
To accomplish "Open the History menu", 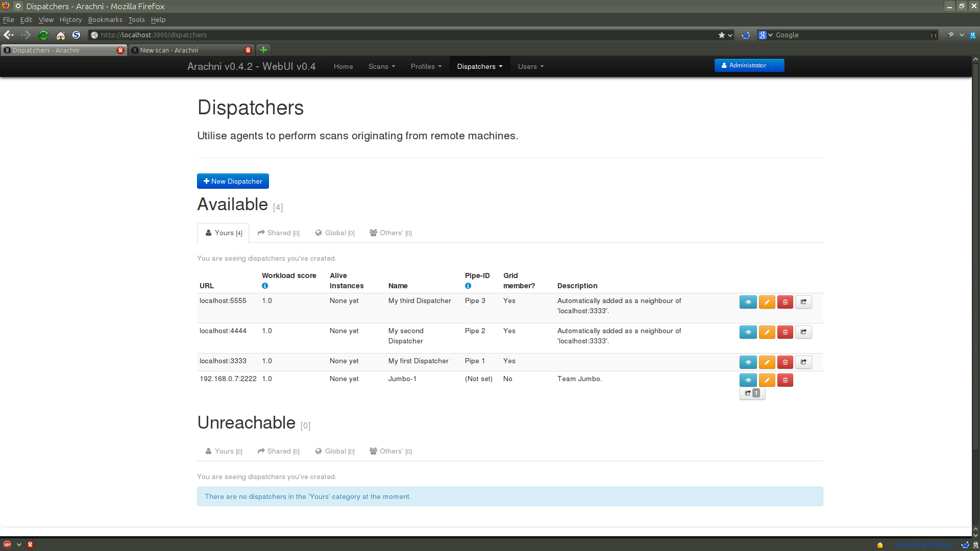I will click(70, 19).
